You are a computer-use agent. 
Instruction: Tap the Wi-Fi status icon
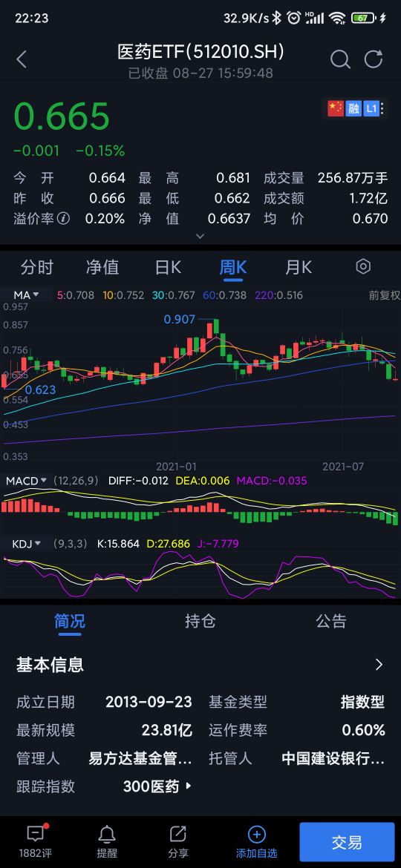coord(337,18)
